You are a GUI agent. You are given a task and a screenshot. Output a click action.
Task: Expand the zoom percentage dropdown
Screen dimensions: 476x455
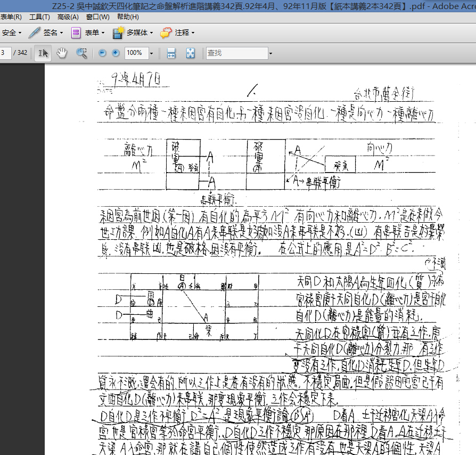pyautogui.click(x=151, y=53)
